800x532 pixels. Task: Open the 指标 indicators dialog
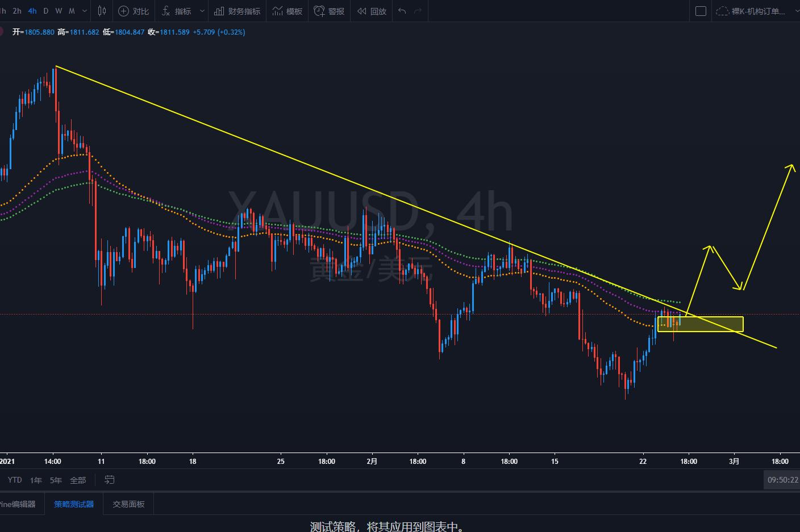tap(176, 11)
